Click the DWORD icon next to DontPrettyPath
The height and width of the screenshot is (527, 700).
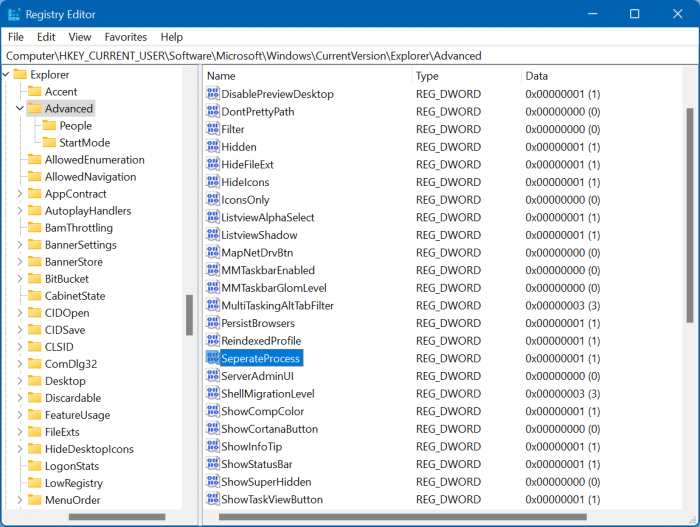tap(212, 111)
